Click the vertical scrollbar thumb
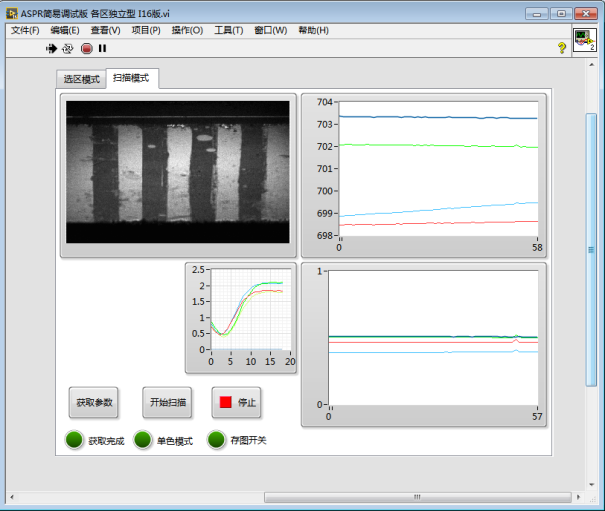The image size is (605, 511). 591,248
